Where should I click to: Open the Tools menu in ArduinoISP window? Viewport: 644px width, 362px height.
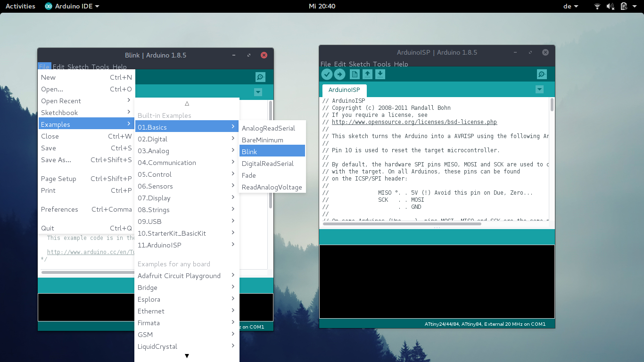[382, 64]
